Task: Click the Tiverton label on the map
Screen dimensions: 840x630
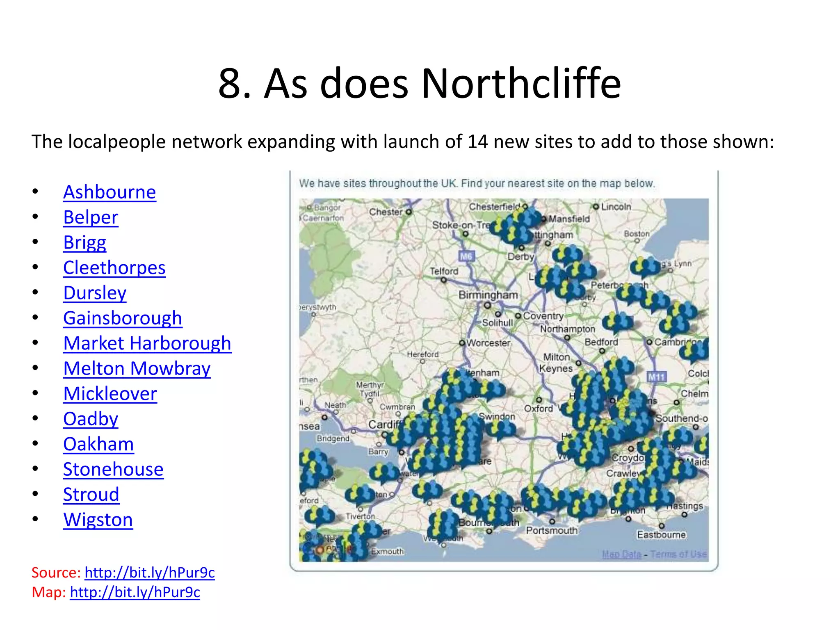Action: coord(360,516)
